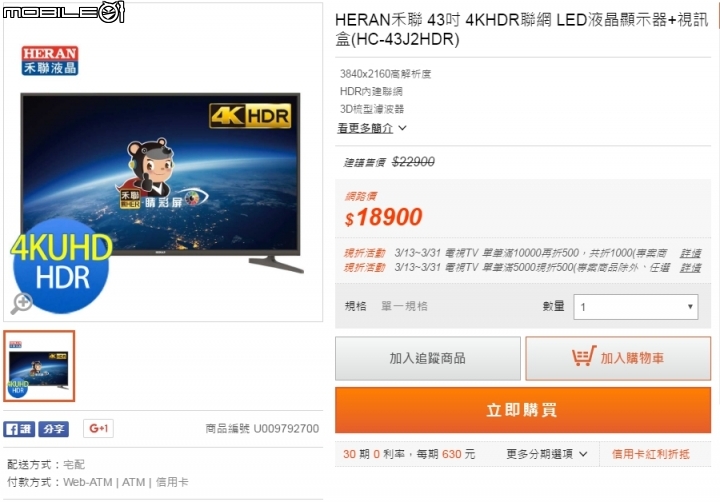Click the magnifier zoom icon on product image
720x502 pixels.
22,303
